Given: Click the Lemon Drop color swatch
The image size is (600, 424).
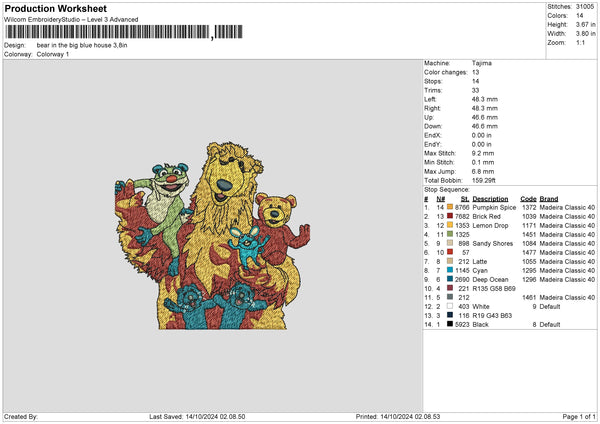Looking at the screenshot, I should [x=450, y=225].
